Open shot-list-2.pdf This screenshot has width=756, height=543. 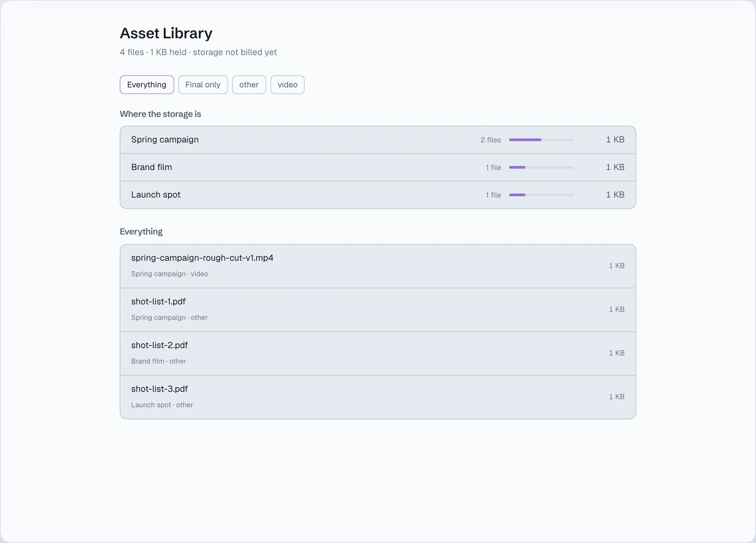click(x=378, y=353)
